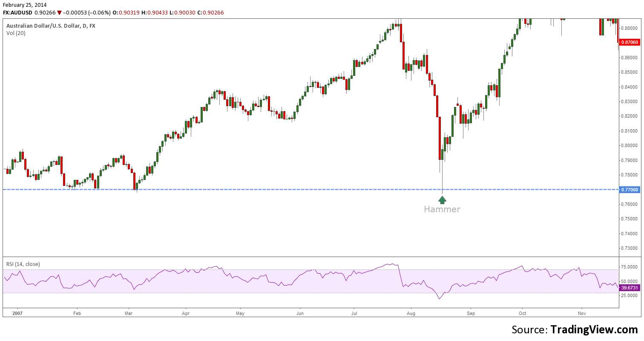
Task: Open the TradingView.com source link
Action: point(594,329)
